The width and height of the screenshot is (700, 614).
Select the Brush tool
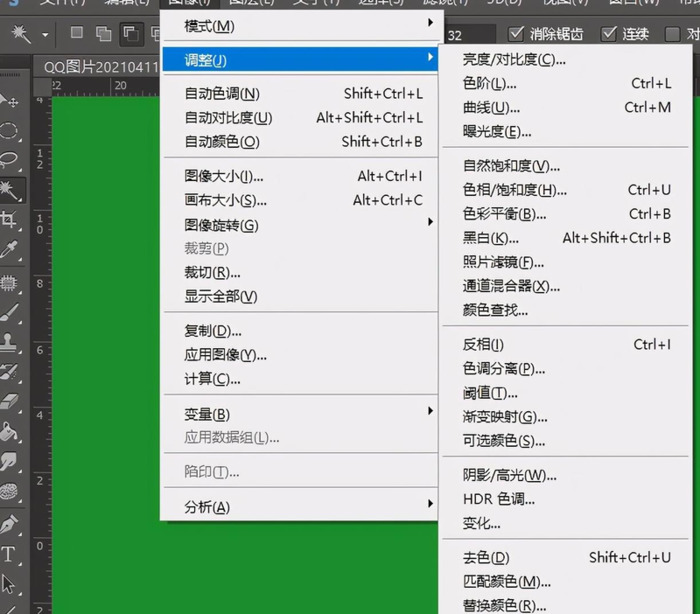[x=9, y=313]
